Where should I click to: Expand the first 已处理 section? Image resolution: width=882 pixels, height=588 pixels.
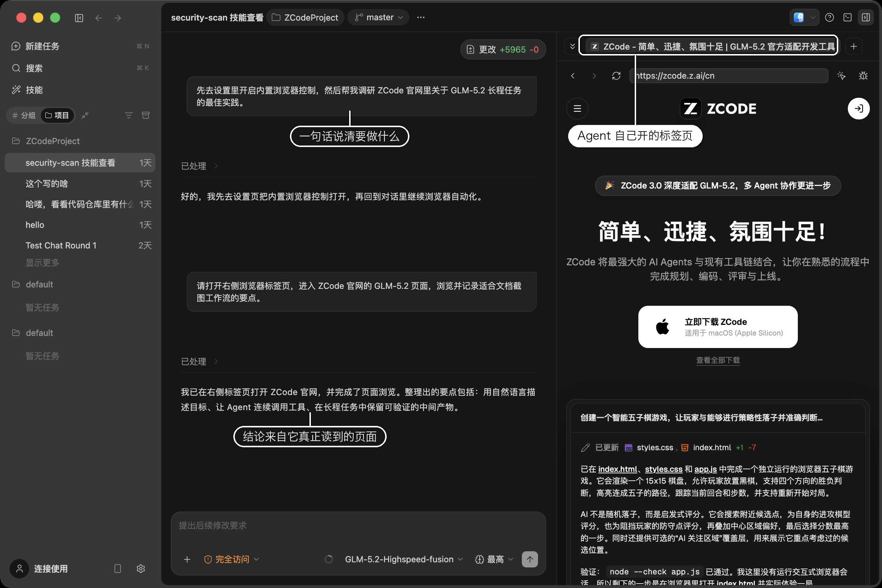coord(200,166)
